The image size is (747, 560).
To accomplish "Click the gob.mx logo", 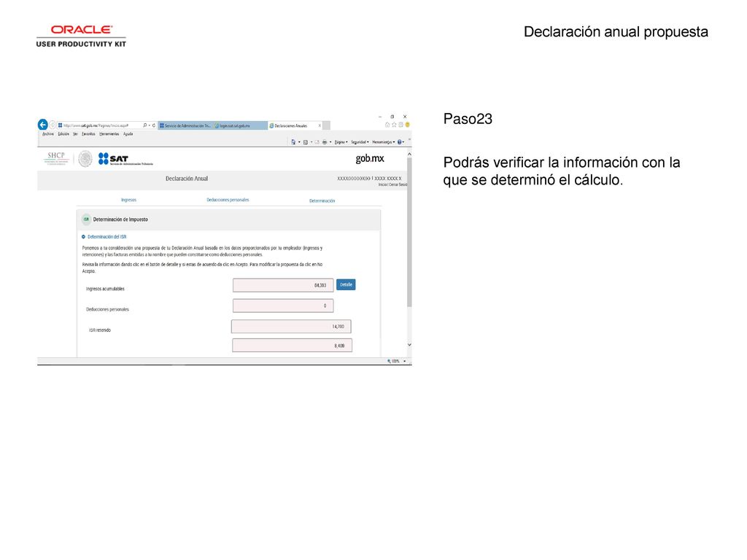I will click(370, 158).
